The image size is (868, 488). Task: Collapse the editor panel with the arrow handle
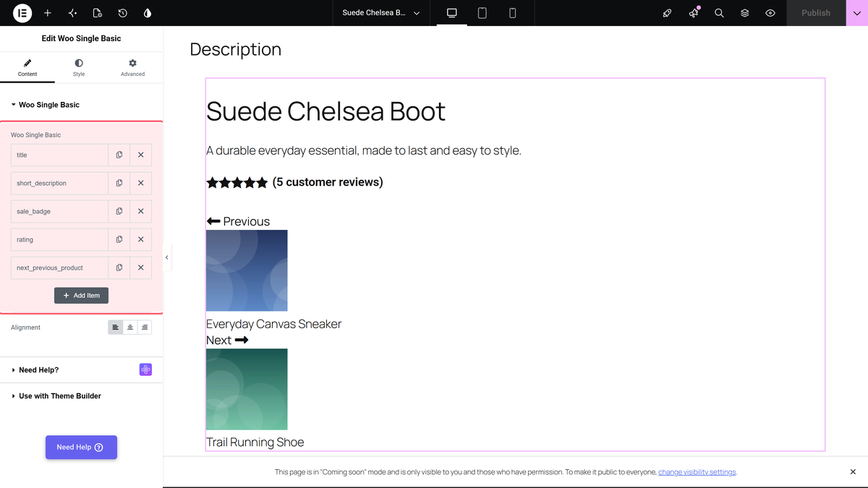[x=167, y=257]
